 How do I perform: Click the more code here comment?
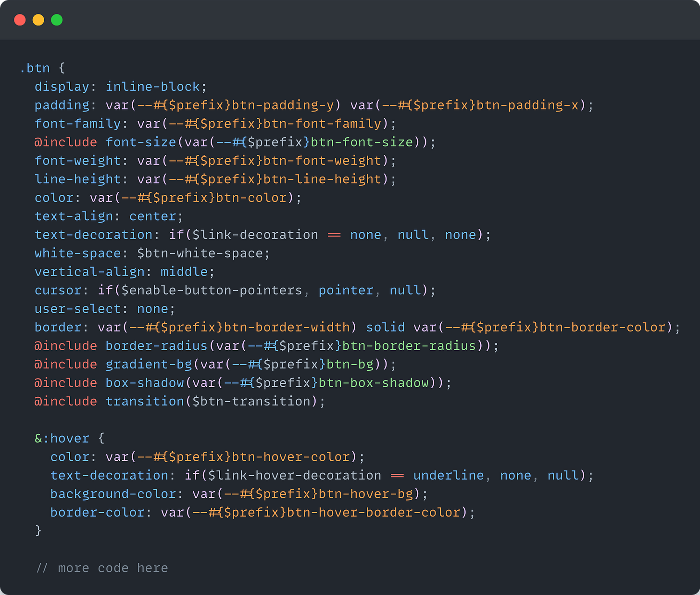(101, 568)
